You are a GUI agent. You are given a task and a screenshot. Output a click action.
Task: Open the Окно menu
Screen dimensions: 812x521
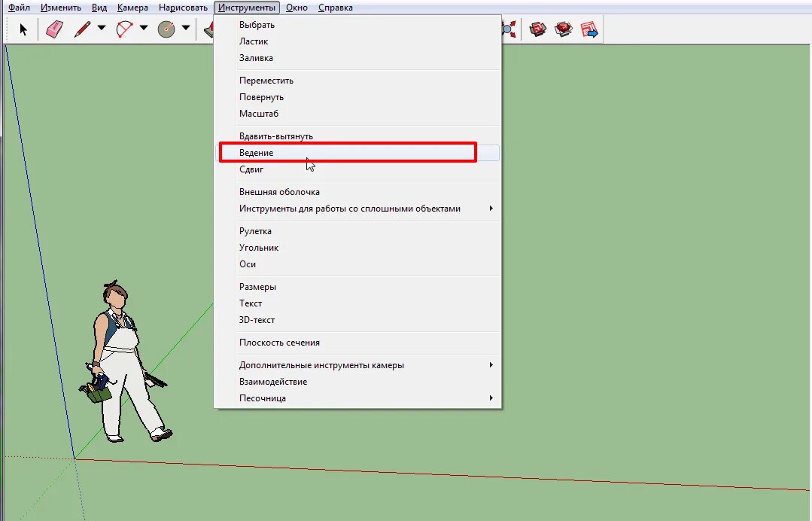tap(297, 8)
